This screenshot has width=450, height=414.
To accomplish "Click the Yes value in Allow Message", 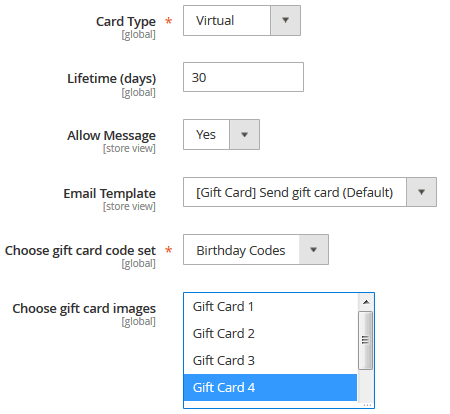I will tap(206, 135).
